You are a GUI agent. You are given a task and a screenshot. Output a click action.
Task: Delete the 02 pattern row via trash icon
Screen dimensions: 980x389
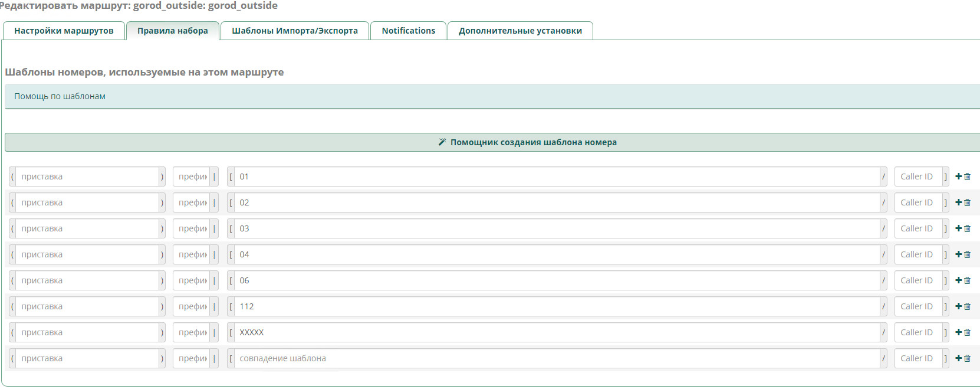coord(967,202)
